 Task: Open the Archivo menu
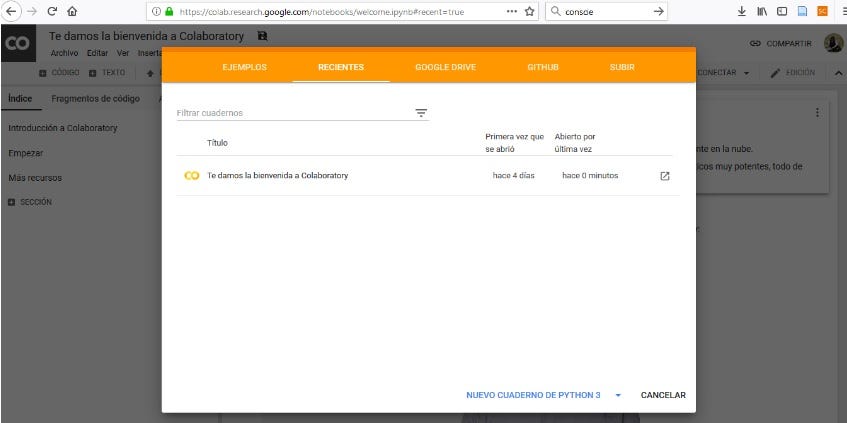click(x=64, y=53)
